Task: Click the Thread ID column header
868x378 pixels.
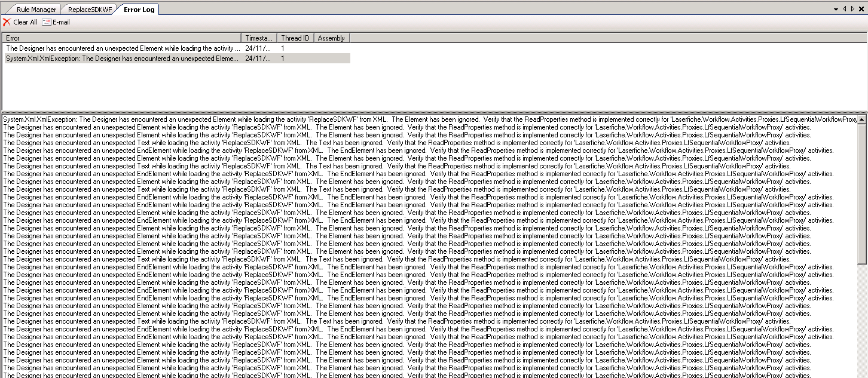Action: [295, 38]
